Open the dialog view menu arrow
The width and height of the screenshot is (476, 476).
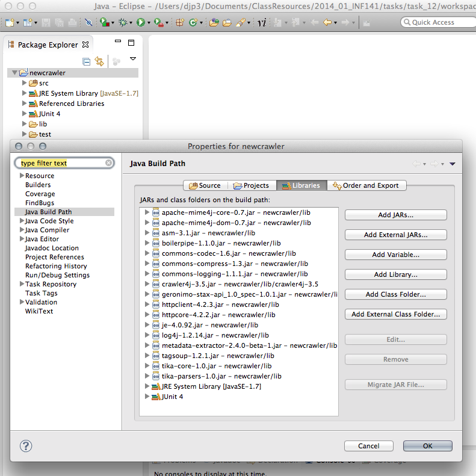[453, 164]
